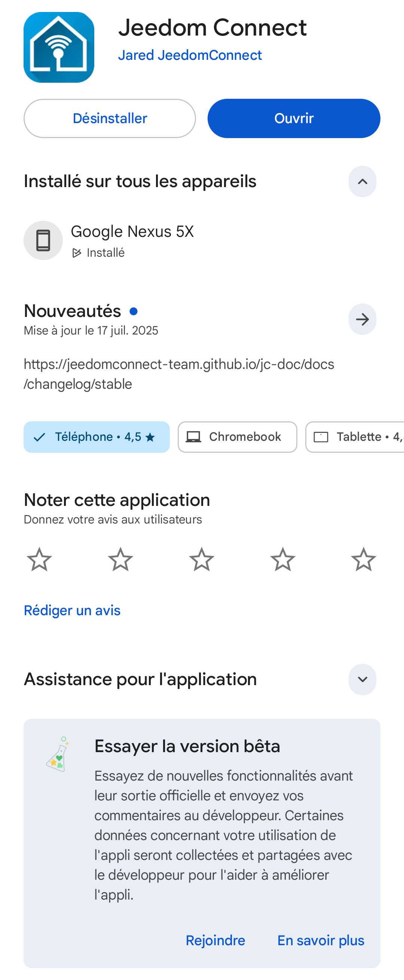404x980 pixels.
Task: Tap the Jeedom Connect app icon
Action: [x=59, y=47]
